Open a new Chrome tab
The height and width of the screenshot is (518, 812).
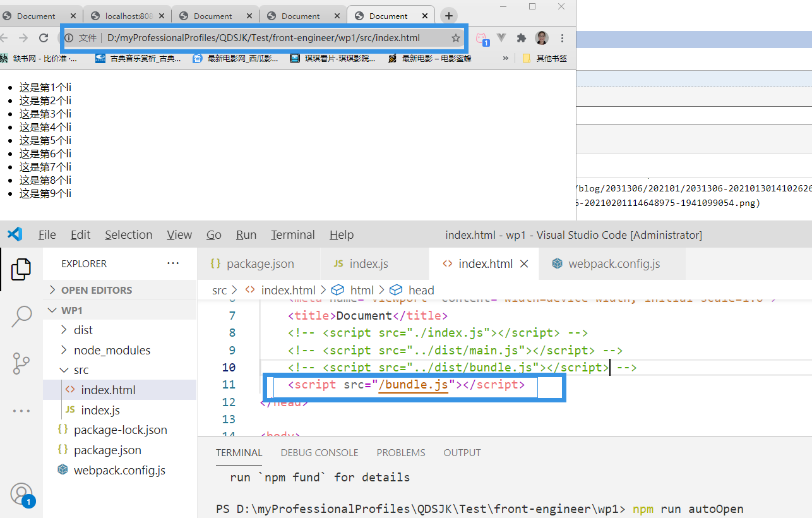pyautogui.click(x=448, y=16)
